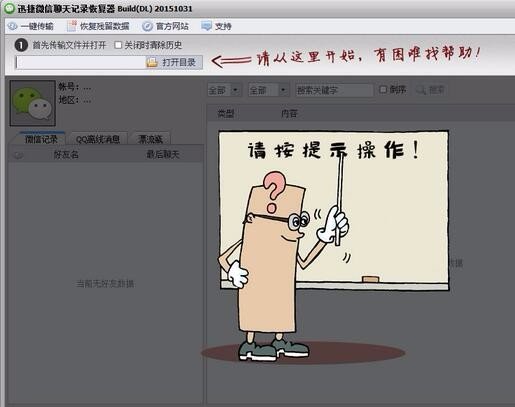Viewport: 515px width, 407px height.
Task: Click the folder icon in 打开目录
Action: point(152,62)
